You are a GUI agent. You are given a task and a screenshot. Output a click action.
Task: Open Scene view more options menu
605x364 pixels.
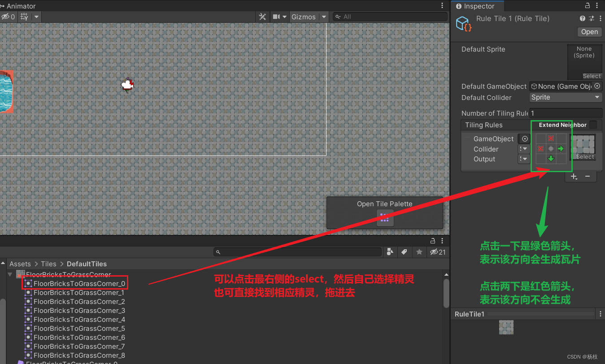pyautogui.click(x=443, y=6)
